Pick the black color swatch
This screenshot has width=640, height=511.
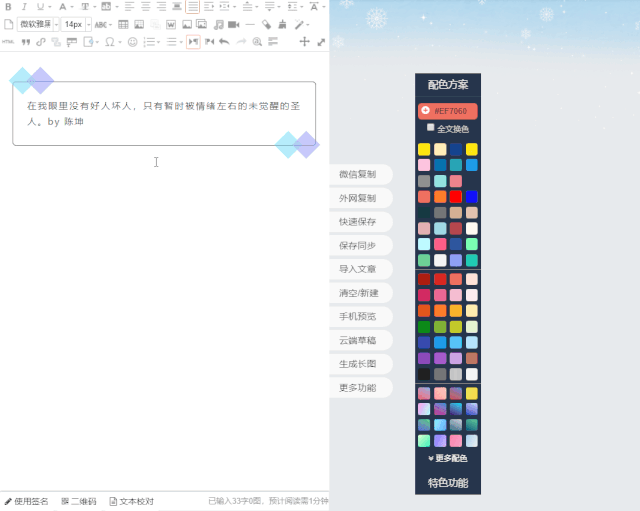[x=424, y=374]
